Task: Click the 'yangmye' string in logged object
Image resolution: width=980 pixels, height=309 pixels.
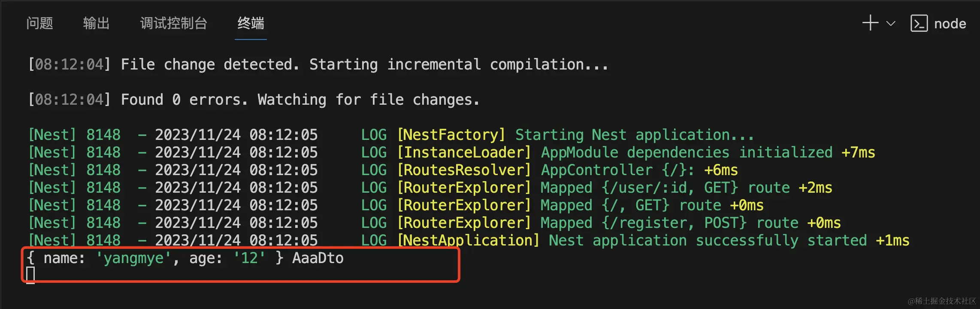Action: click(x=133, y=258)
